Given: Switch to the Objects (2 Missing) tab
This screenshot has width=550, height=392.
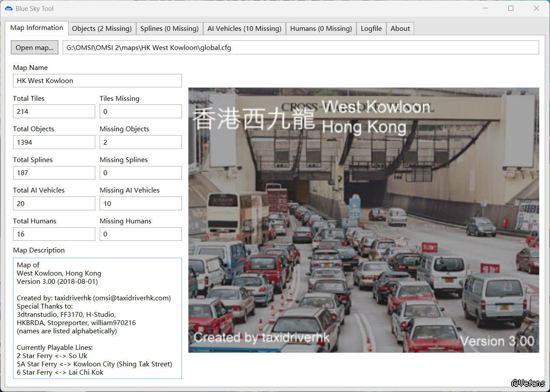Looking at the screenshot, I should [102, 29].
